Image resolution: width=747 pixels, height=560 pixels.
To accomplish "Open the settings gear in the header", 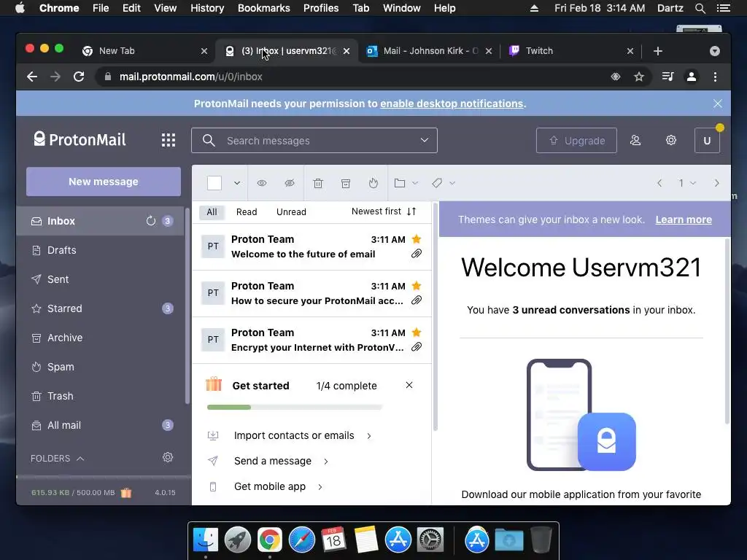I will point(671,140).
